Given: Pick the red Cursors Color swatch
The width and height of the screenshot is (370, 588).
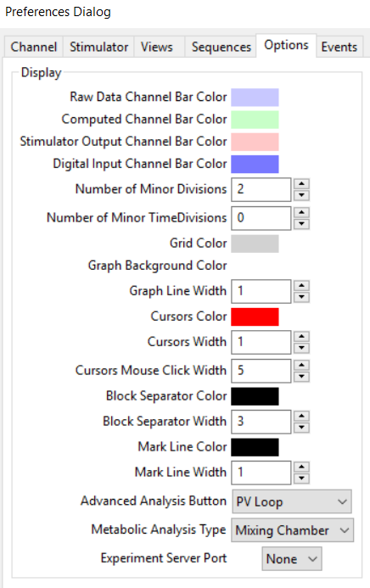Looking at the screenshot, I should pyautogui.click(x=255, y=316).
